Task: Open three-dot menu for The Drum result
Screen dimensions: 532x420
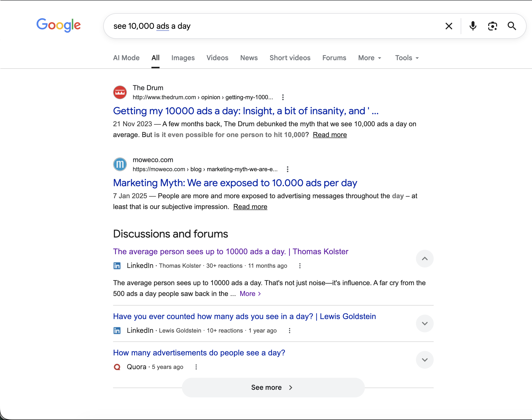Action: 283,97
